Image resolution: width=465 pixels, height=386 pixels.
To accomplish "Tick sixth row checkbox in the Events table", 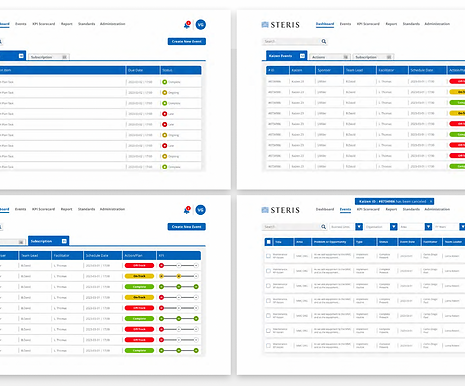I will 268,330.
